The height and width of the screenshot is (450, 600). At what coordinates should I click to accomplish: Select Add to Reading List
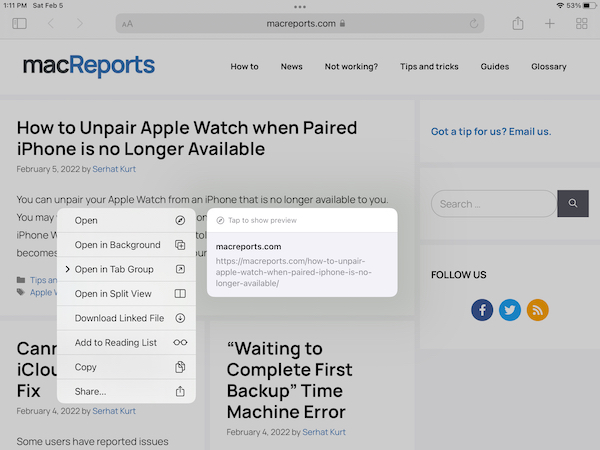(x=126, y=342)
